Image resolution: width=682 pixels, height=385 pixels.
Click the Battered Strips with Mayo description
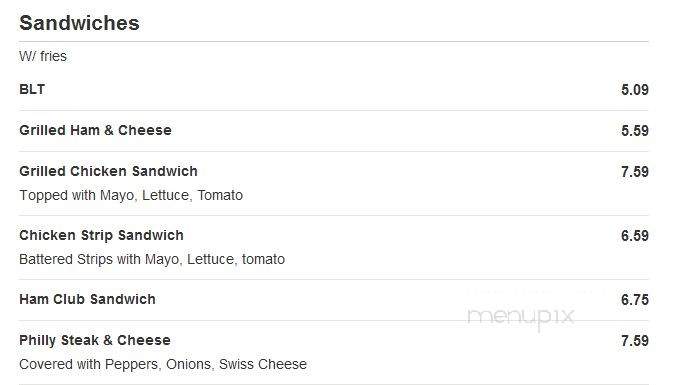click(152, 259)
